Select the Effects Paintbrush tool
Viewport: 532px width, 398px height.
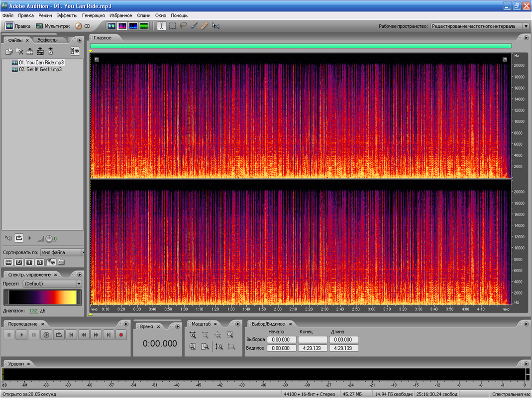tap(194, 26)
